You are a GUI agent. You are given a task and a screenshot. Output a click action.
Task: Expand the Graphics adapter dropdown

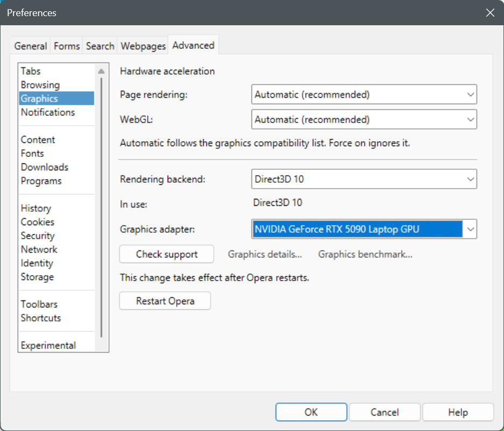[x=364, y=229]
